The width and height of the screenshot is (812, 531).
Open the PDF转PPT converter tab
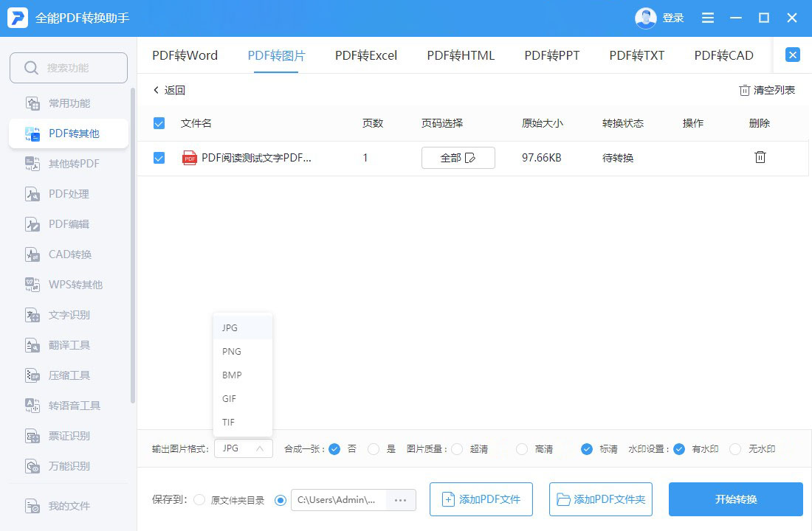point(551,55)
